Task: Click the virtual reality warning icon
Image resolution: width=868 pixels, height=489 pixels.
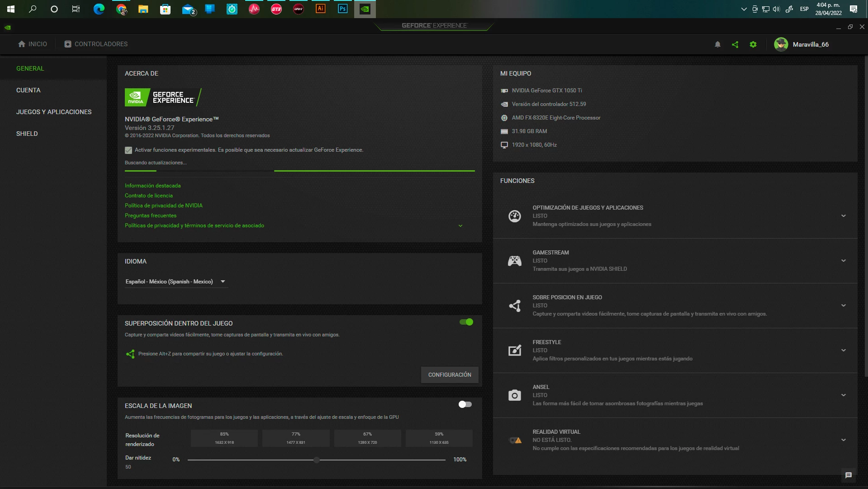Action: [x=515, y=440]
